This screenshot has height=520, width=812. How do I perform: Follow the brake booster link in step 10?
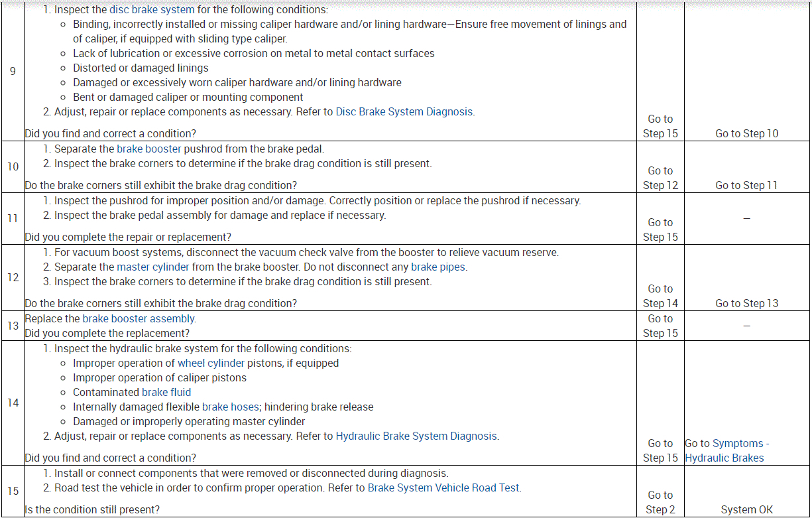(148, 149)
